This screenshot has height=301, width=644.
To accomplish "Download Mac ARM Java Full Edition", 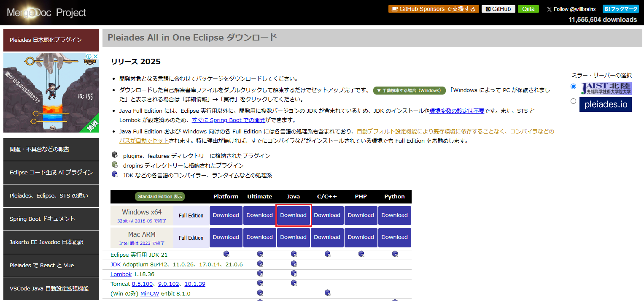I will coord(294,238).
